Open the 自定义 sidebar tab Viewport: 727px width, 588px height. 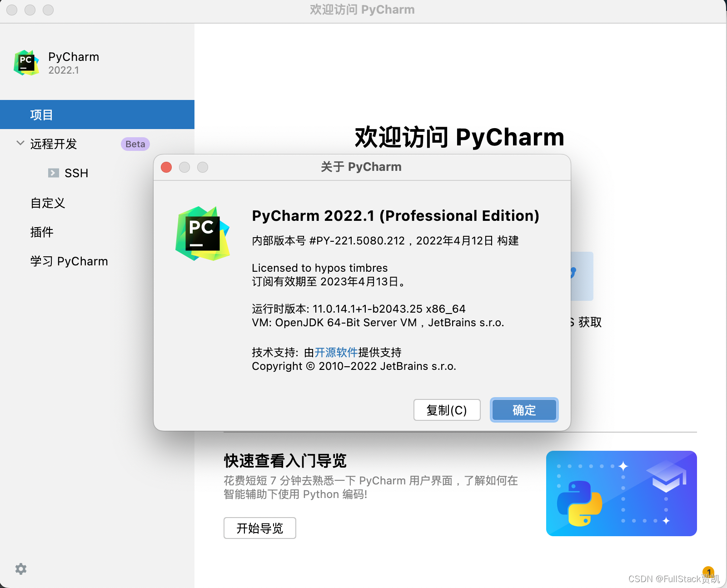(48, 203)
